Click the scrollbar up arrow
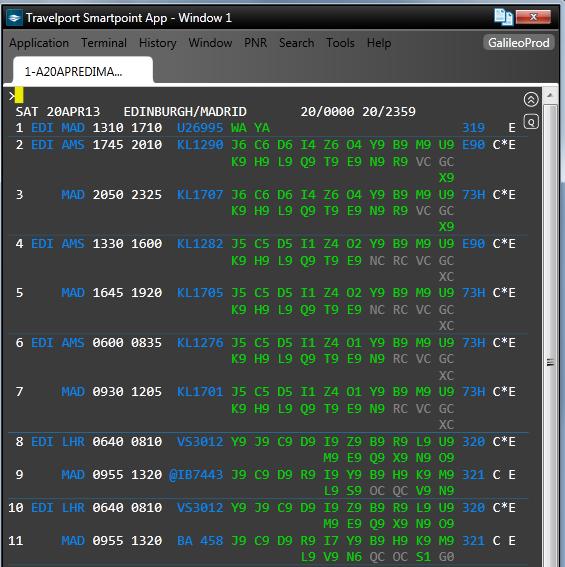Screen dimensions: 565x567 click(550, 95)
